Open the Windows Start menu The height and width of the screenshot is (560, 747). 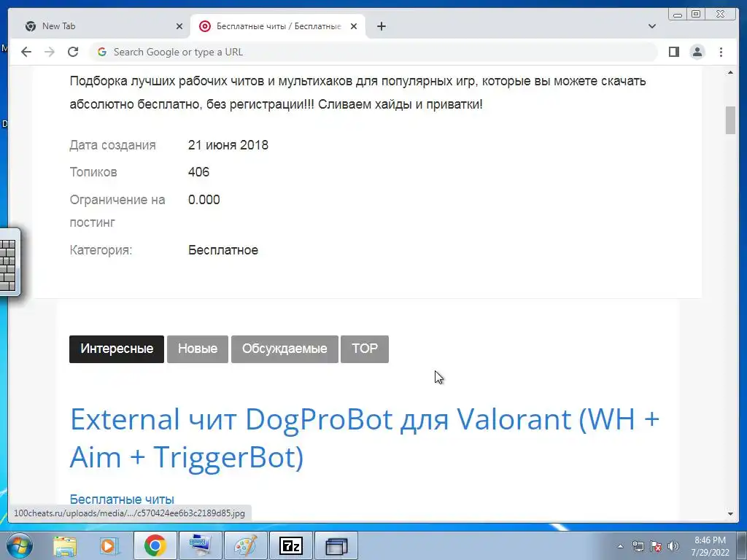click(x=19, y=545)
